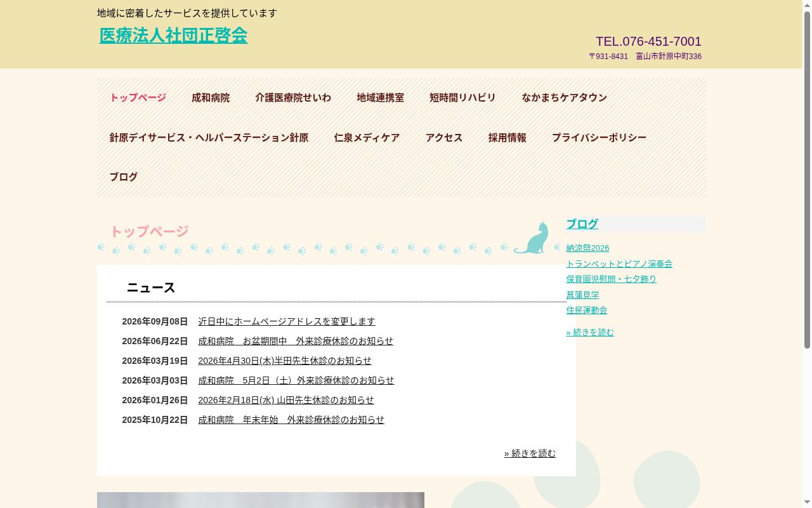Open news about ホームページアドレス変更
The width and height of the screenshot is (812, 508).
[287, 321]
